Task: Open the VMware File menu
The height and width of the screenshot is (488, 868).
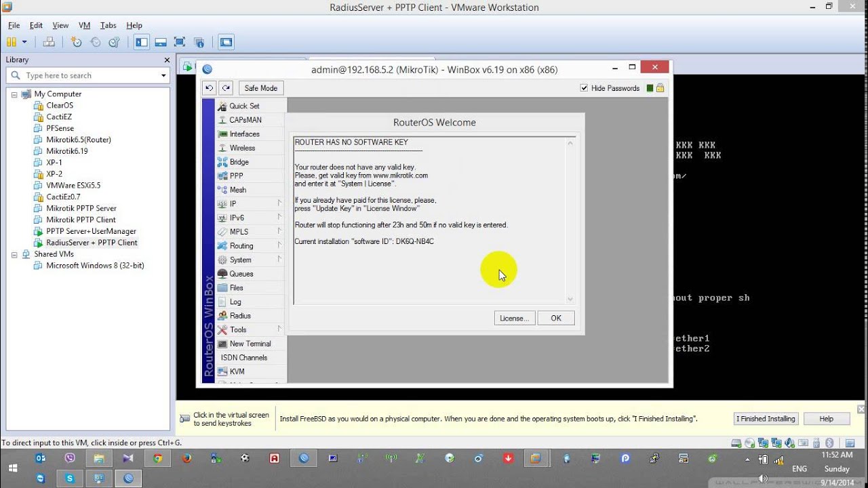Action: [14, 25]
